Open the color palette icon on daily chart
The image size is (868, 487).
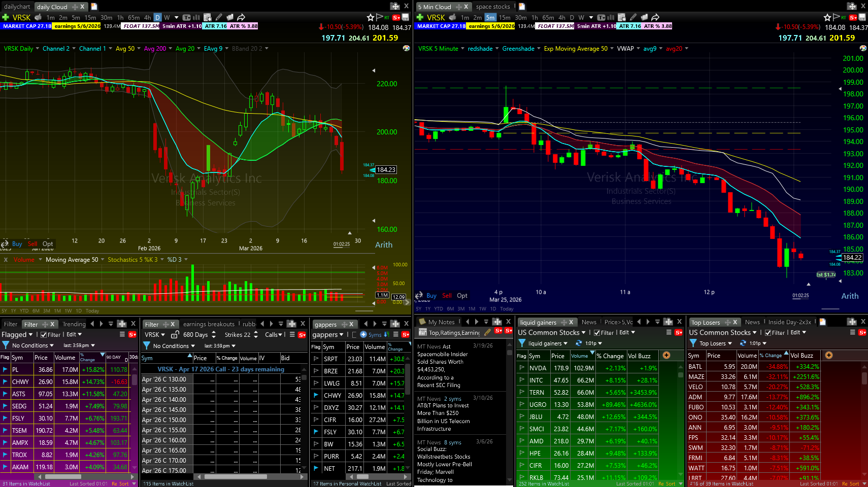click(x=406, y=48)
